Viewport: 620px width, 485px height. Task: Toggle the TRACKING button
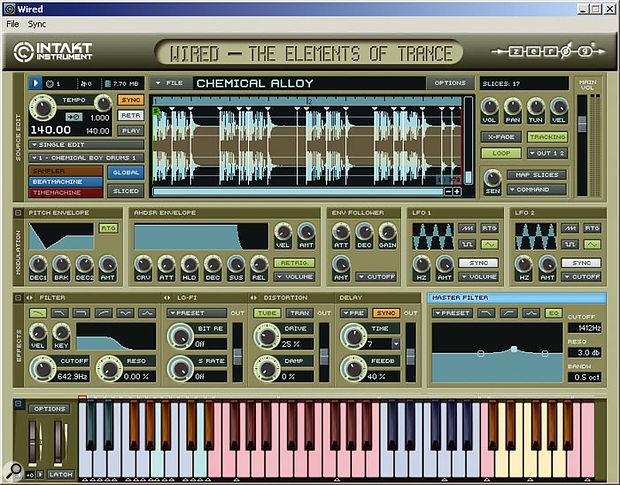tap(548, 137)
